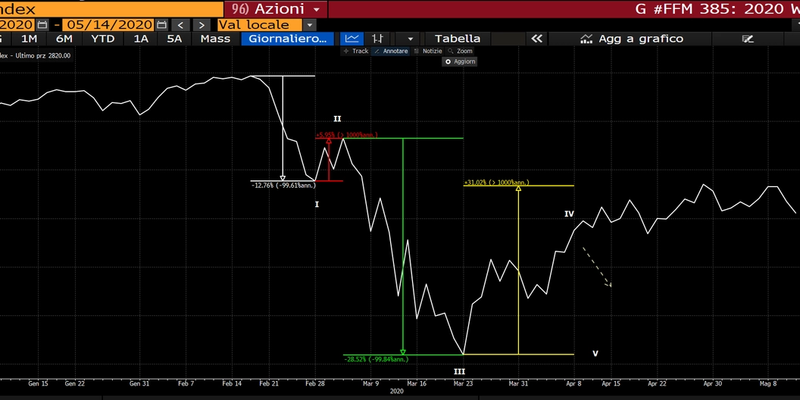Click the G #FFM 385 chart title
Screen dimensions: 800x400
tap(716, 9)
